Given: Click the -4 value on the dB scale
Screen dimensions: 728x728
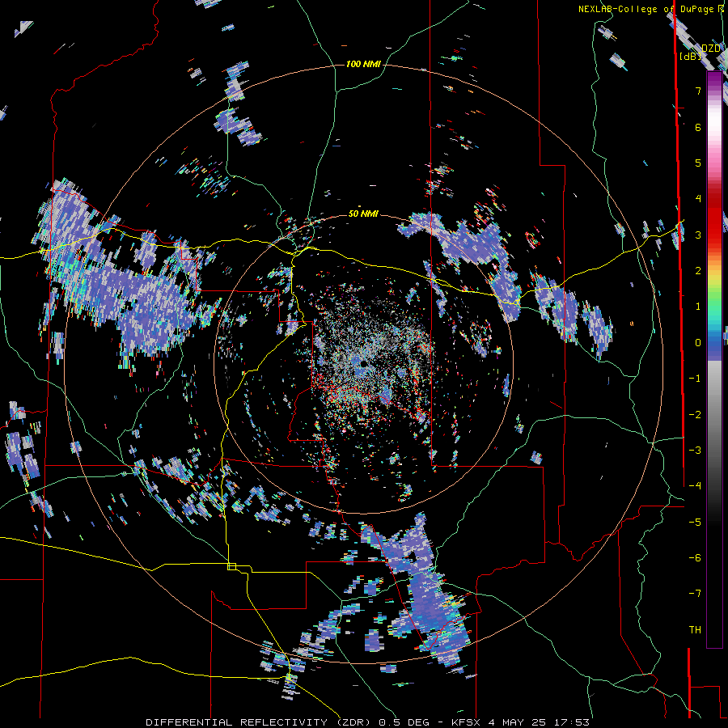Looking at the screenshot, I should (695, 486).
